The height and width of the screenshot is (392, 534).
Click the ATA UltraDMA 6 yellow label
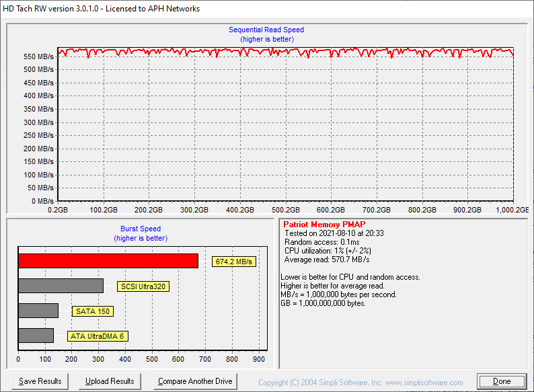click(98, 336)
